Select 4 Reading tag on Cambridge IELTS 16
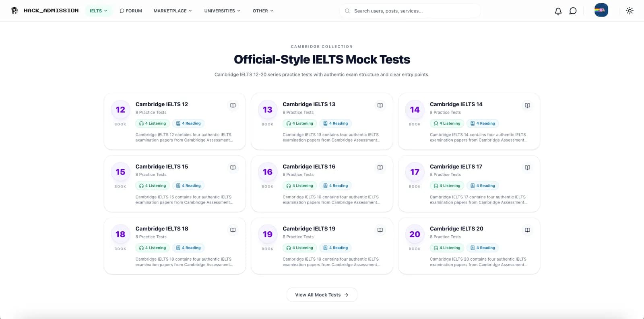The width and height of the screenshot is (644, 319). (336, 186)
